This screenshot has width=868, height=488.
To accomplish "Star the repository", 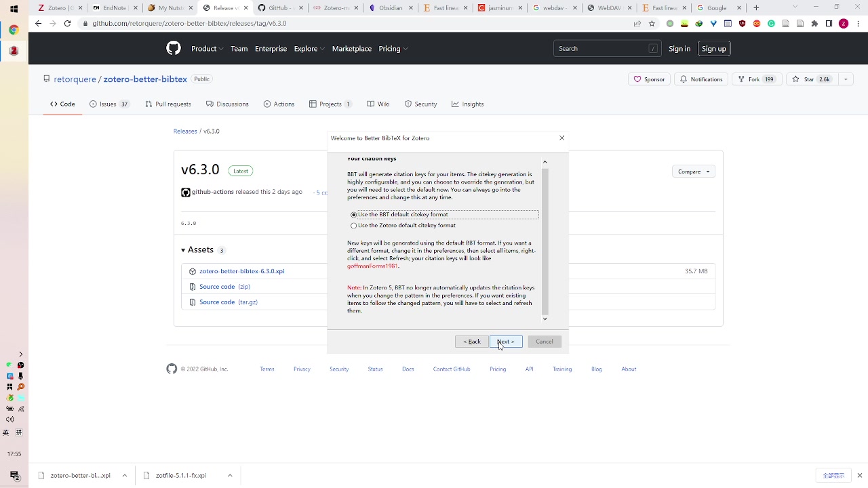I will point(812,79).
